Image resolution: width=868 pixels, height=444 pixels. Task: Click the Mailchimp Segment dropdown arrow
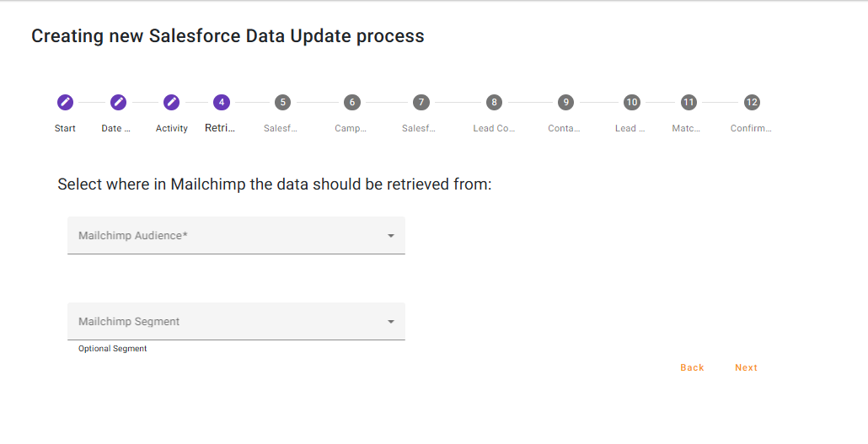391,322
